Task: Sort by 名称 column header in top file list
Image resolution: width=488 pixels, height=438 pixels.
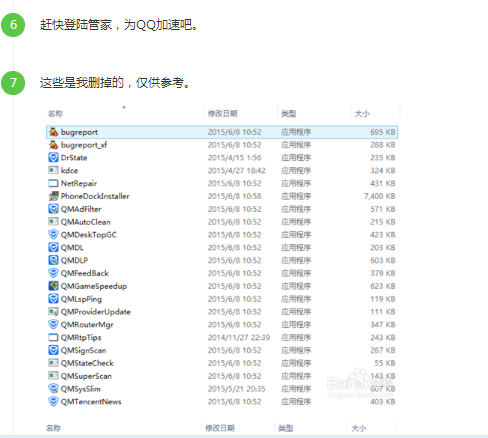Action: [x=55, y=114]
